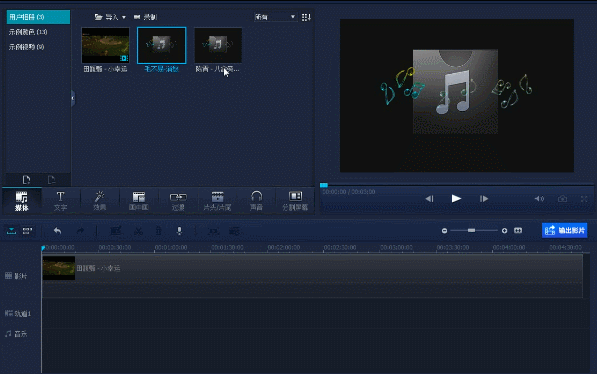Click the sort media grid icon
Screen dimensions: 597x374
(306, 17)
